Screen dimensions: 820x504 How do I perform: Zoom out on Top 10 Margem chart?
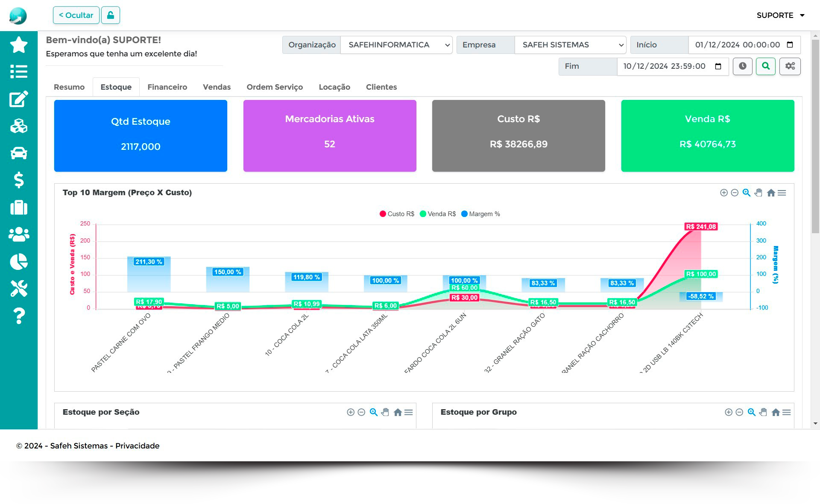(735, 193)
